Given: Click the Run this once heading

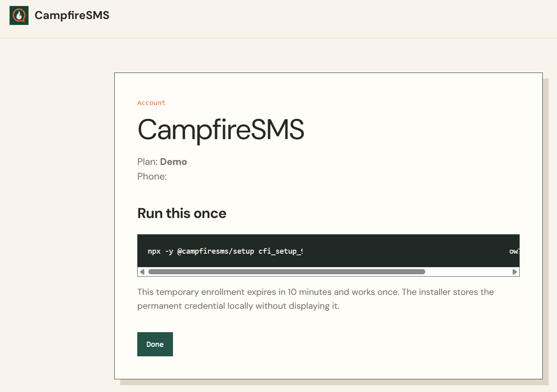Looking at the screenshot, I should 182,213.
